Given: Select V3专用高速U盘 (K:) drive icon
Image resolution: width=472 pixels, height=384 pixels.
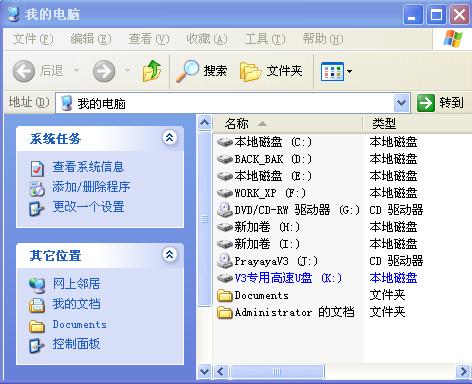Looking at the screenshot, I should pos(225,278).
